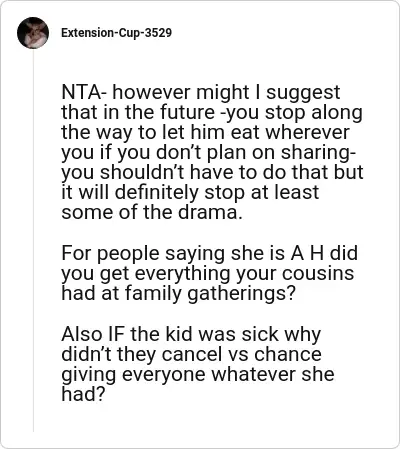Click the word "drama." ending the first paragraph
The width and height of the screenshot is (400, 449).
[210, 213]
